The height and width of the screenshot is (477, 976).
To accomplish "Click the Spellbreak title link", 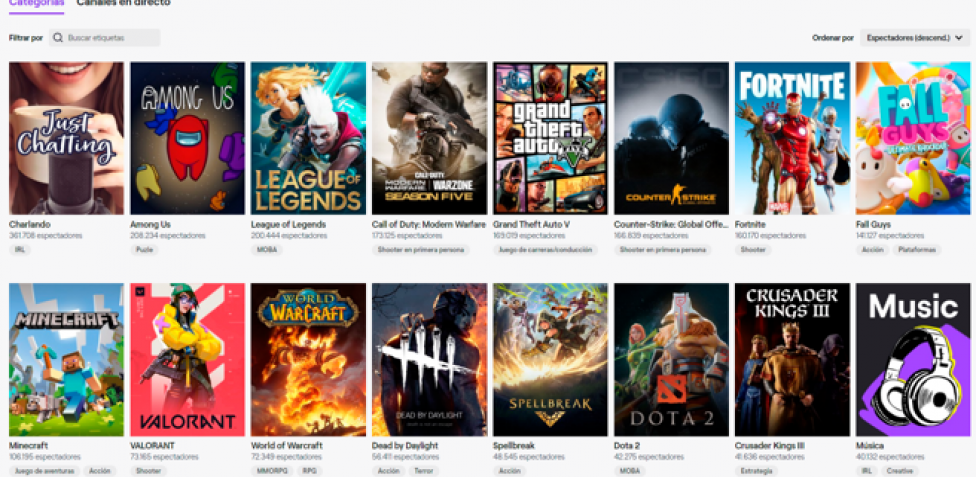I will (x=514, y=446).
